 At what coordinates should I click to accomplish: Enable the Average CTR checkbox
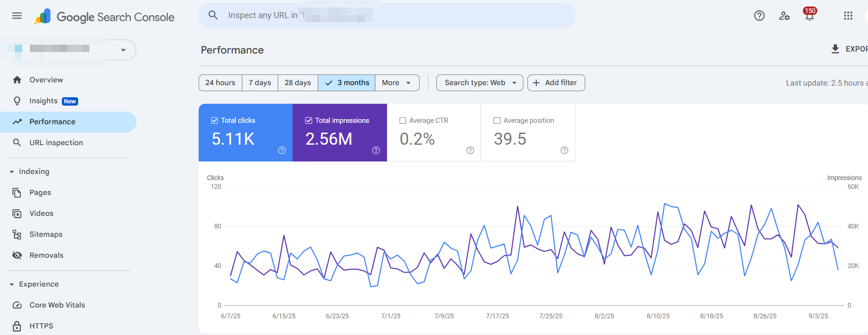[x=403, y=121]
